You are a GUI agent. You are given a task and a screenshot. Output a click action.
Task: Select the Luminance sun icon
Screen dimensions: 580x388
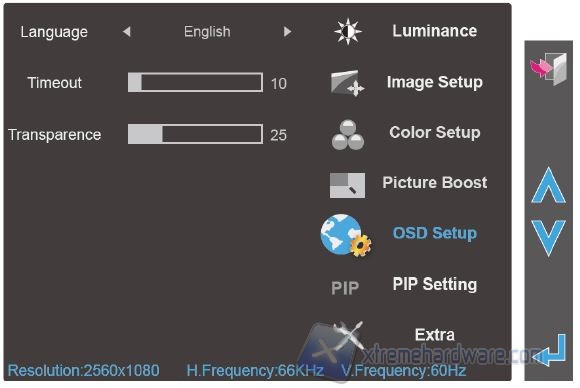click(x=347, y=31)
